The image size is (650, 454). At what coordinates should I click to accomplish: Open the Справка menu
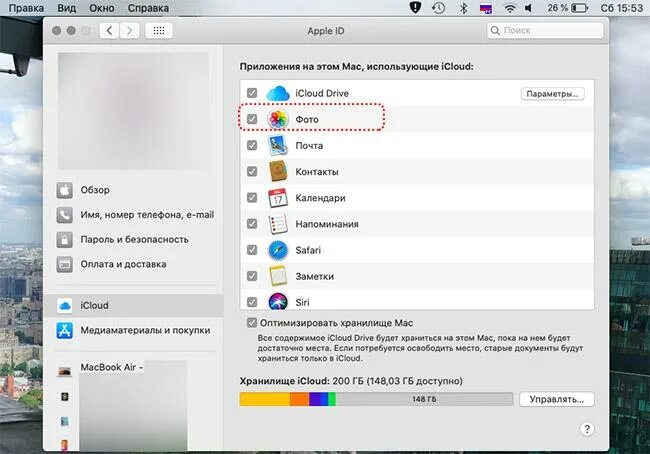[148, 8]
